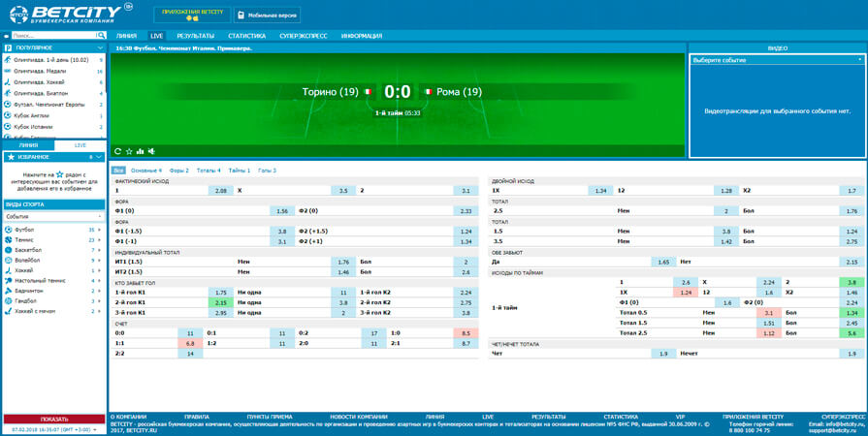The height and width of the screenshot is (436, 868).
Task: Open the РЕЗУЛЬТАТЫ top menu tab
Action: click(195, 36)
